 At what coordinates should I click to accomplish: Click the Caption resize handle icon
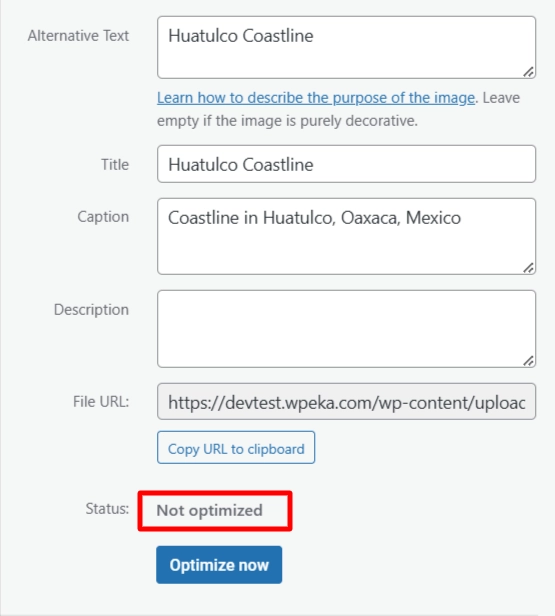pyautogui.click(x=528, y=268)
